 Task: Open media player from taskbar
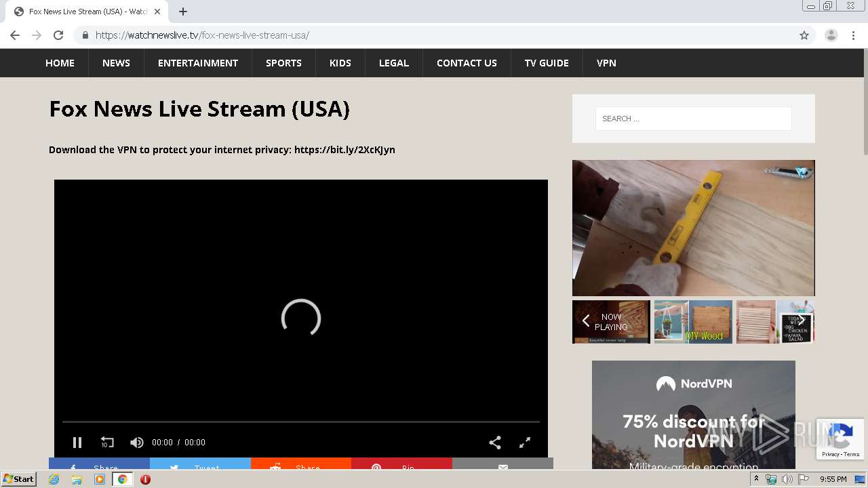pyautogui.click(x=100, y=479)
